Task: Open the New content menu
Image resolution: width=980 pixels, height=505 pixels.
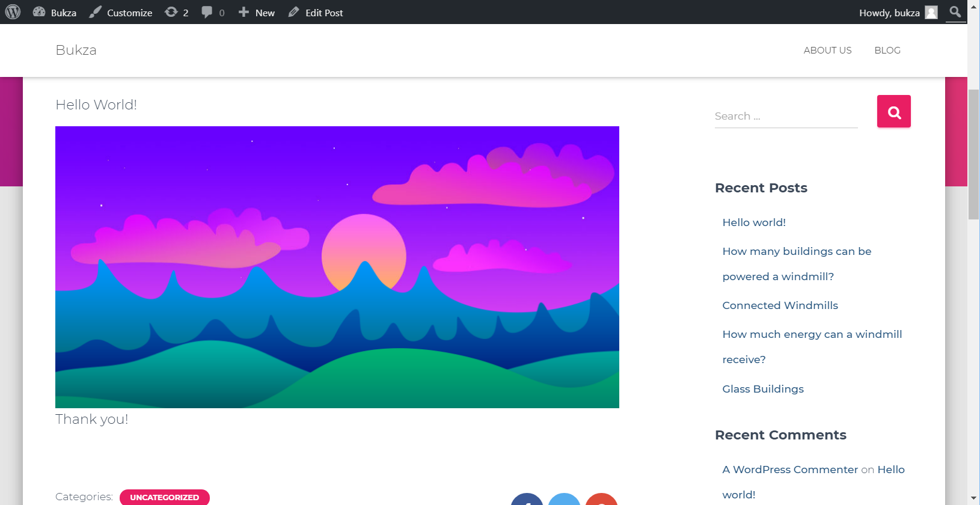Action: tap(257, 13)
